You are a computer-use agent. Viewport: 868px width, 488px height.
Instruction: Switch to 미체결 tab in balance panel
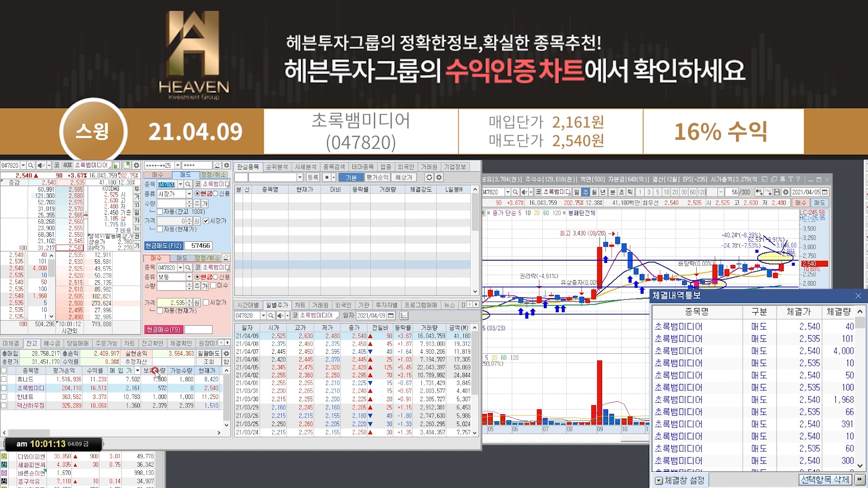(x=11, y=343)
